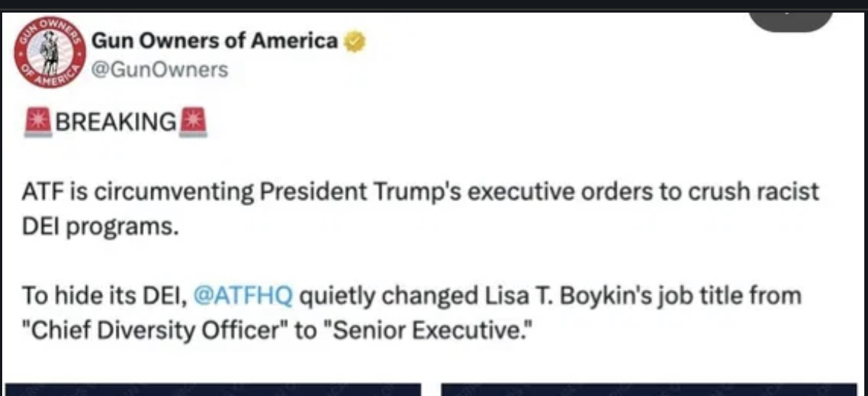Click the "DEI programs." text line
This screenshot has width=868, height=396.
[100, 225]
